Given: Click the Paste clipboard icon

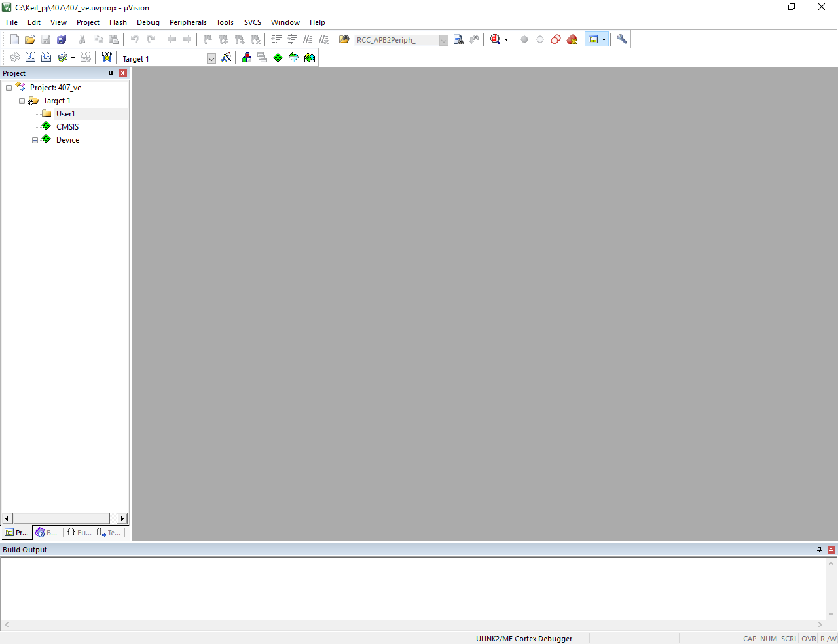Looking at the screenshot, I should point(114,39).
